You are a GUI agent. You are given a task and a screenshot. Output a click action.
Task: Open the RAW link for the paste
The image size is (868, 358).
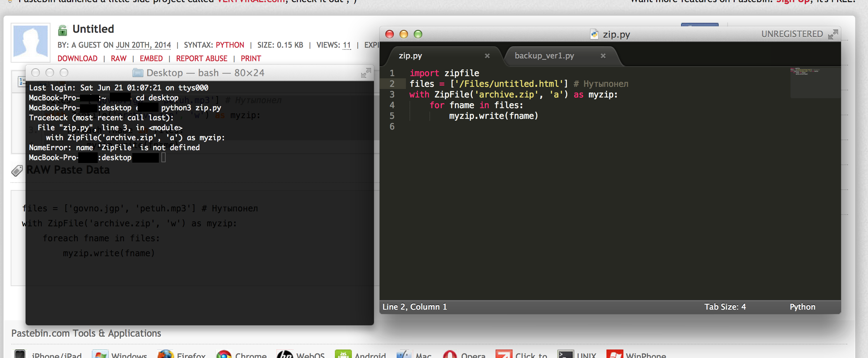tap(119, 58)
